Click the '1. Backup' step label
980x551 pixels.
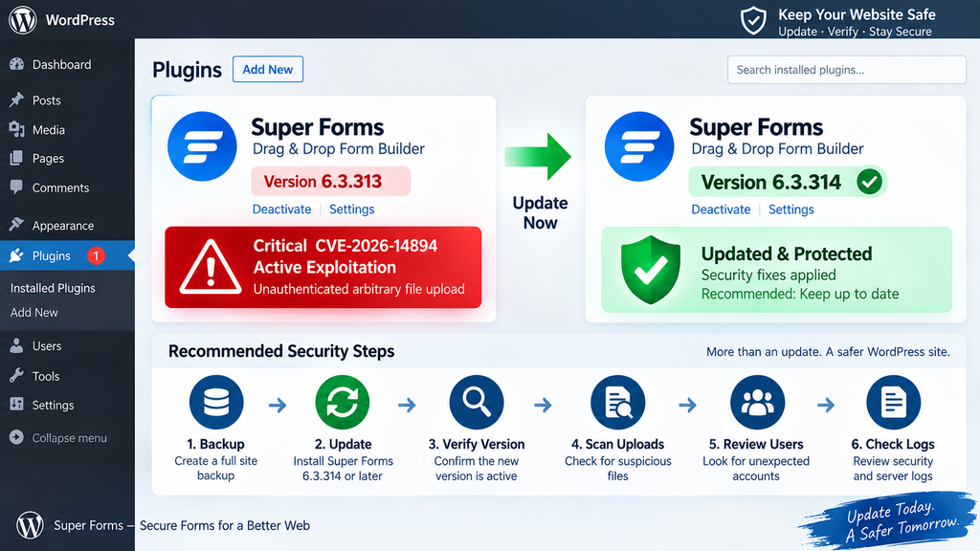point(215,444)
